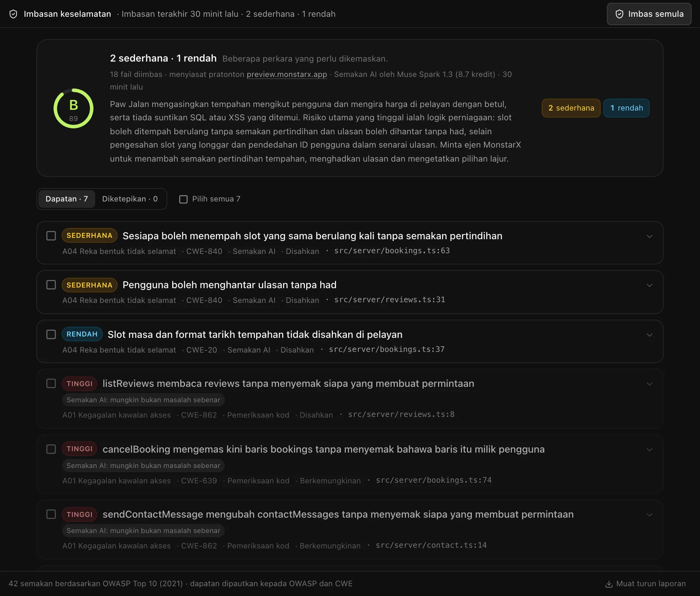700x596 pixels.
Task: Expand the duplicate slot booking finding chevron
Action: 650,236
